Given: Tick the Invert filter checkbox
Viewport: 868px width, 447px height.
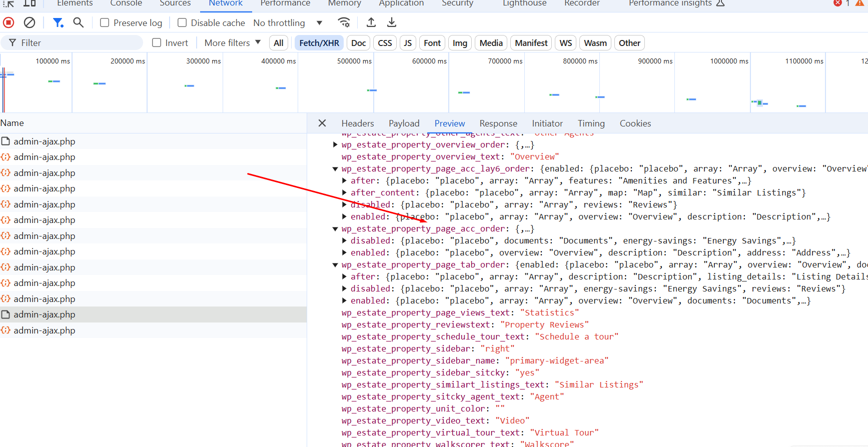Looking at the screenshot, I should 157,43.
